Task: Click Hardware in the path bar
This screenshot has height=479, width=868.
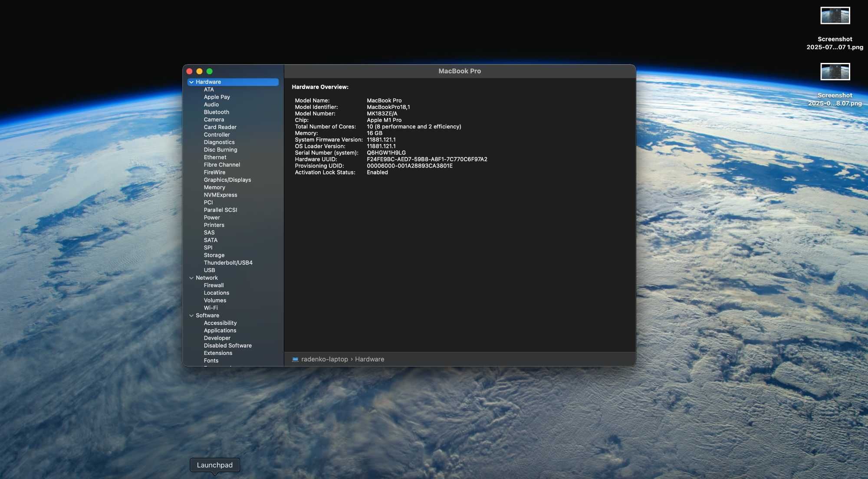Action: click(370, 360)
